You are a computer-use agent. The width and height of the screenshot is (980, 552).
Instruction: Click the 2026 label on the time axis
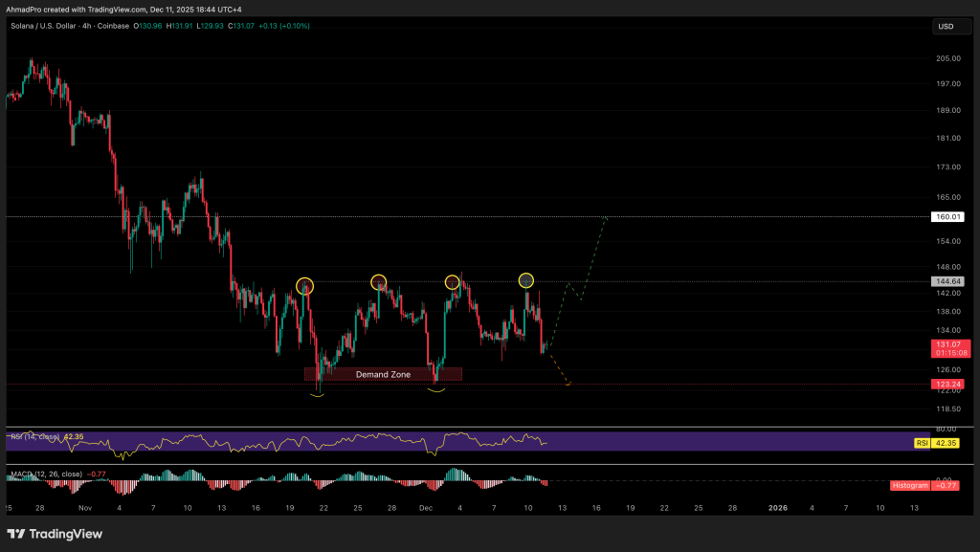(778, 507)
